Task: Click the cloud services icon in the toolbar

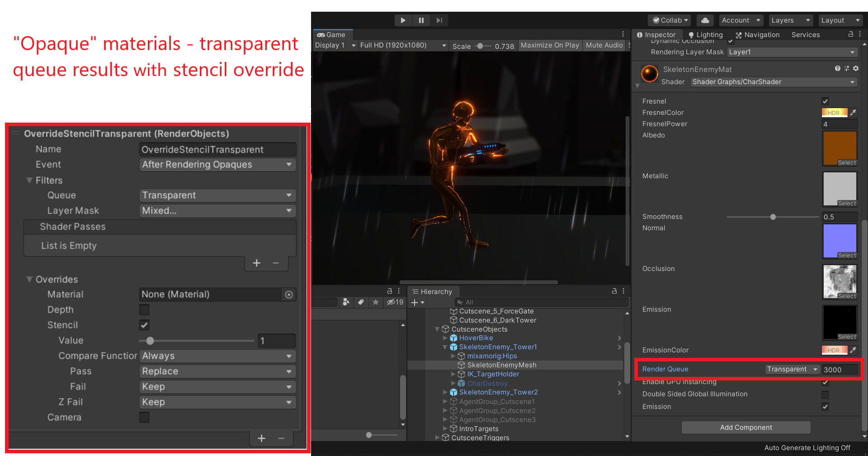Action: tap(705, 20)
